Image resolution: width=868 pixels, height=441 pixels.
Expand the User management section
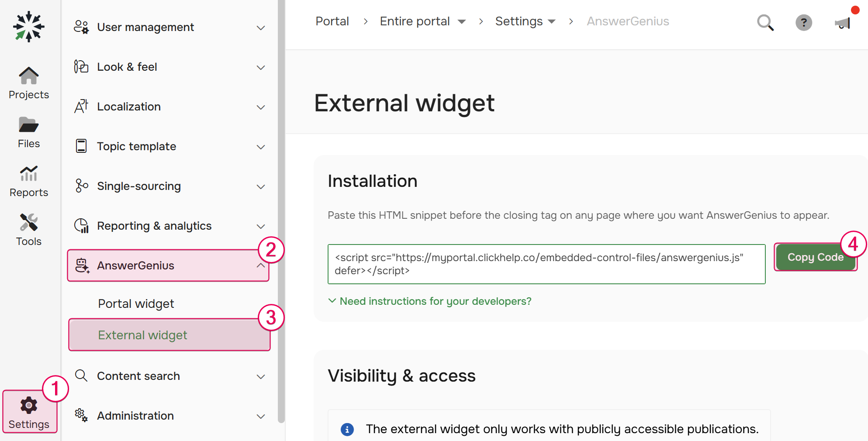(x=261, y=28)
